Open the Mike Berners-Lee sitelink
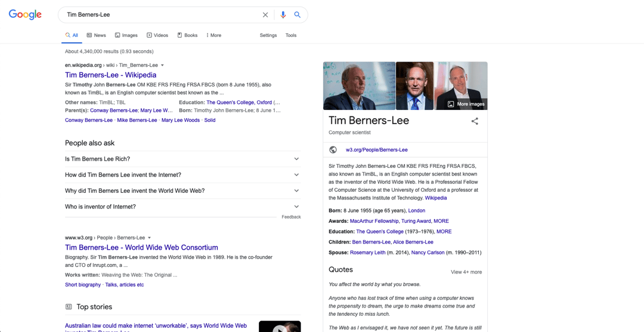 point(137,120)
